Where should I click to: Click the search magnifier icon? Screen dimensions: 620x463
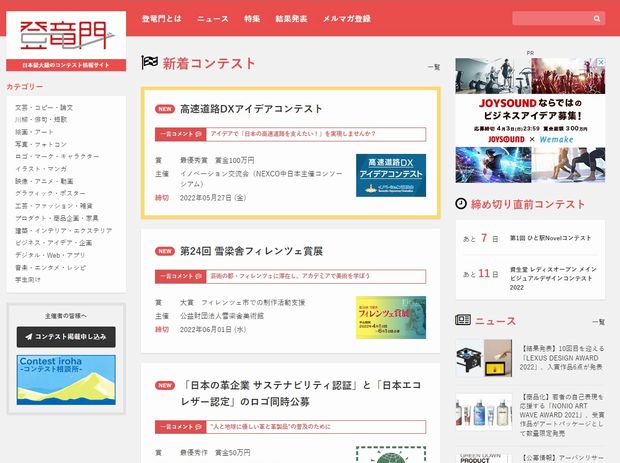point(597,18)
